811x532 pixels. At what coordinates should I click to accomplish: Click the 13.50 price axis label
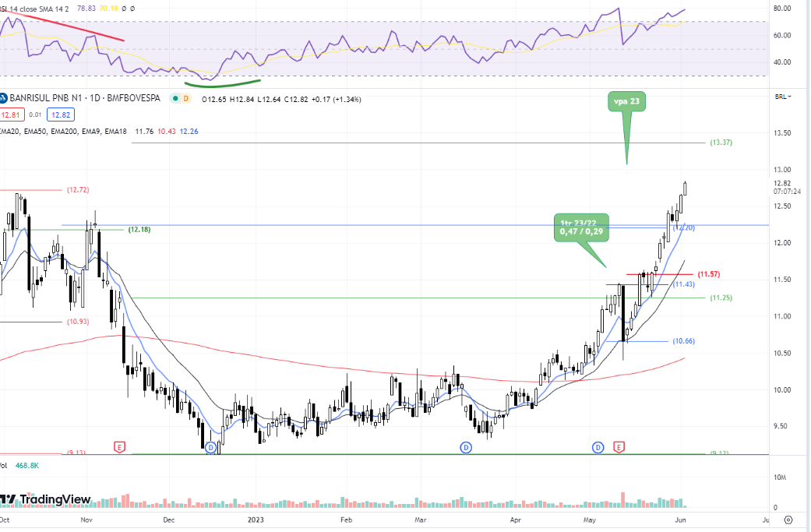(782, 133)
